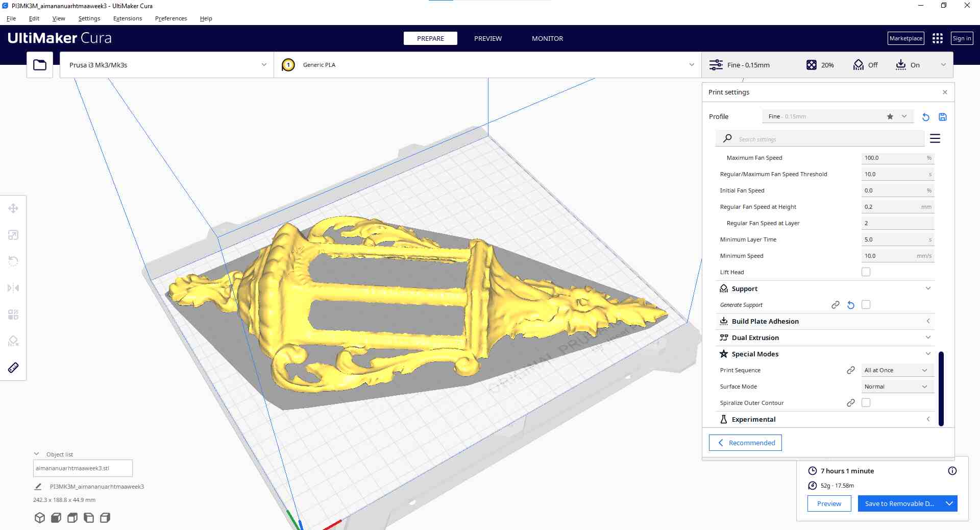Viewport: 980px width, 530px height.
Task: Select the Move tool in left toolbar
Action: 13,208
